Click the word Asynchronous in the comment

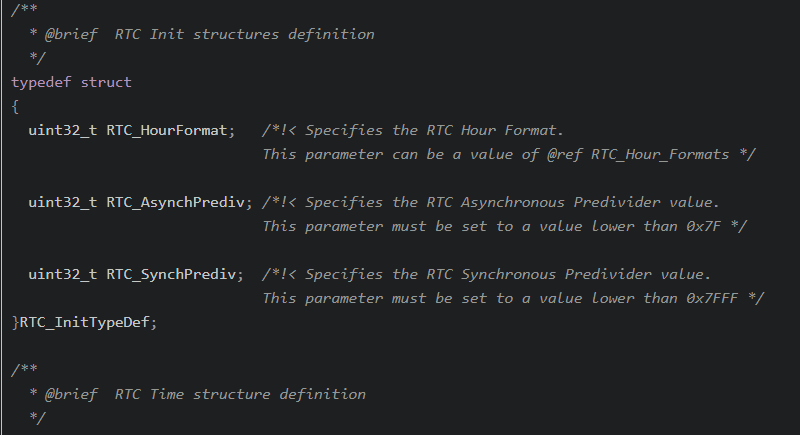(x=513, y=202)
